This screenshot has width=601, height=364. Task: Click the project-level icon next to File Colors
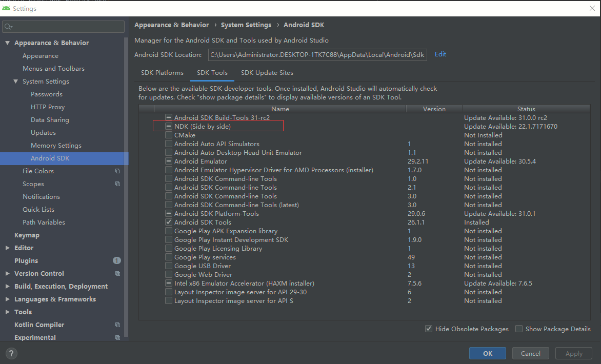pyautogui.click(x=117, y=171)
